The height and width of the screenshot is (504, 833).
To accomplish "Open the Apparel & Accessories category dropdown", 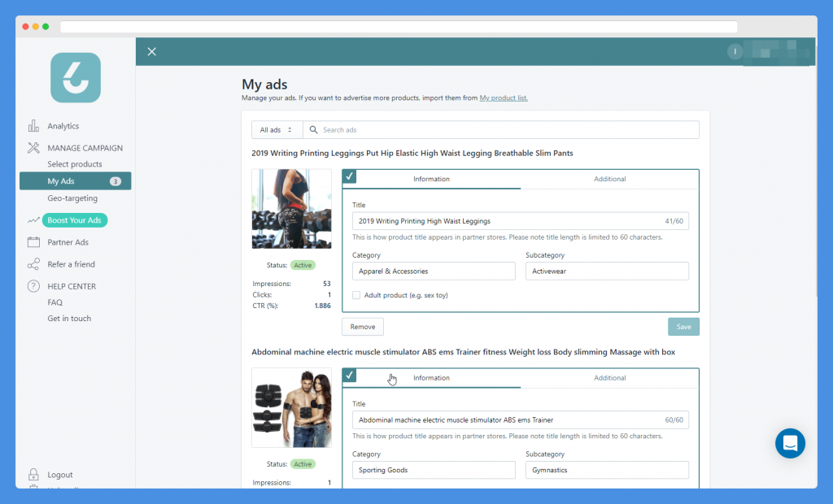I will pos(434,271).
